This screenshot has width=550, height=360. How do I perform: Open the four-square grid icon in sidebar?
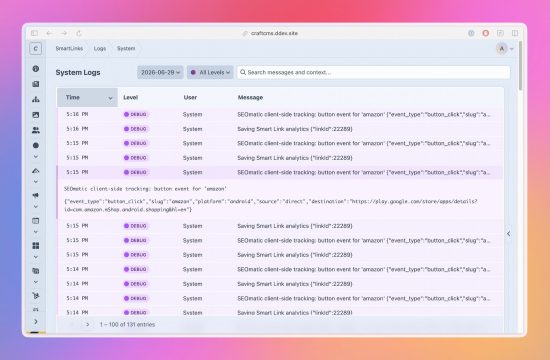pyautogui.click(x=36, y=246)
